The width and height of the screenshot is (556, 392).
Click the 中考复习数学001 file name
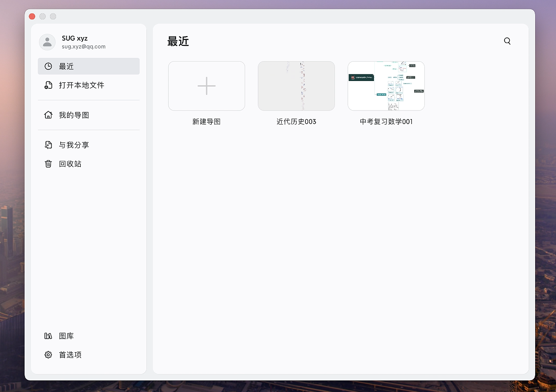[x=386, y=122]
